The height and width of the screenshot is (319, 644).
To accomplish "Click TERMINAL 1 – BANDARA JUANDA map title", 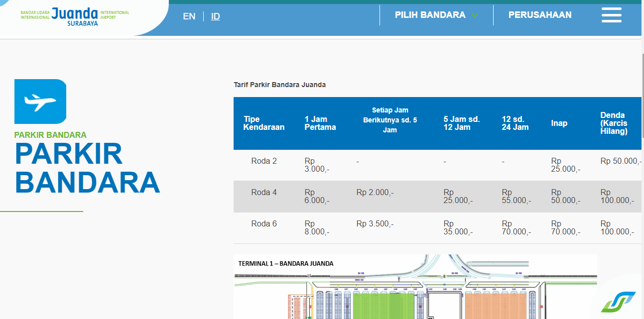I will click(x=286, y=263).
